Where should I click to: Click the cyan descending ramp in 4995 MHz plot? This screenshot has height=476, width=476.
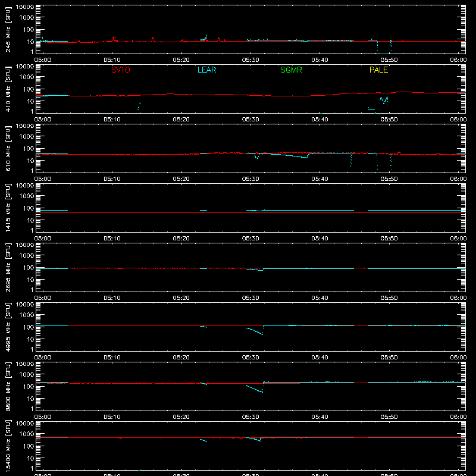tap(255, 331)
